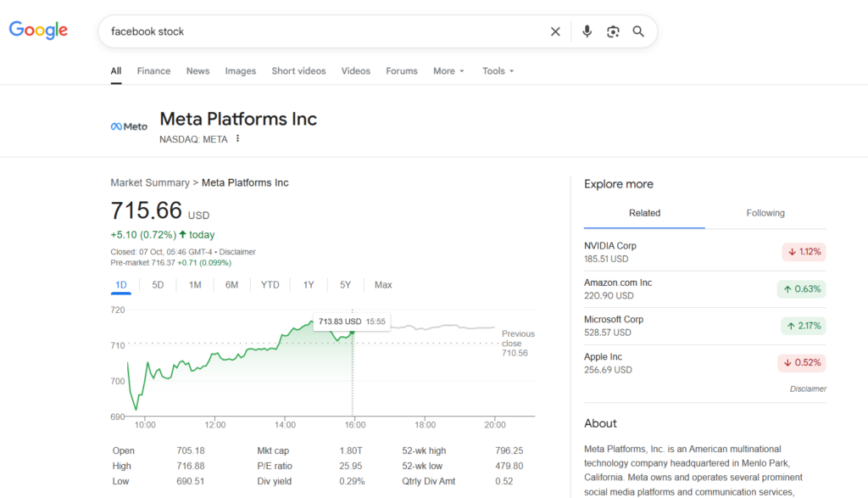
Task: Click the Google logo
Action: (38, 31)
